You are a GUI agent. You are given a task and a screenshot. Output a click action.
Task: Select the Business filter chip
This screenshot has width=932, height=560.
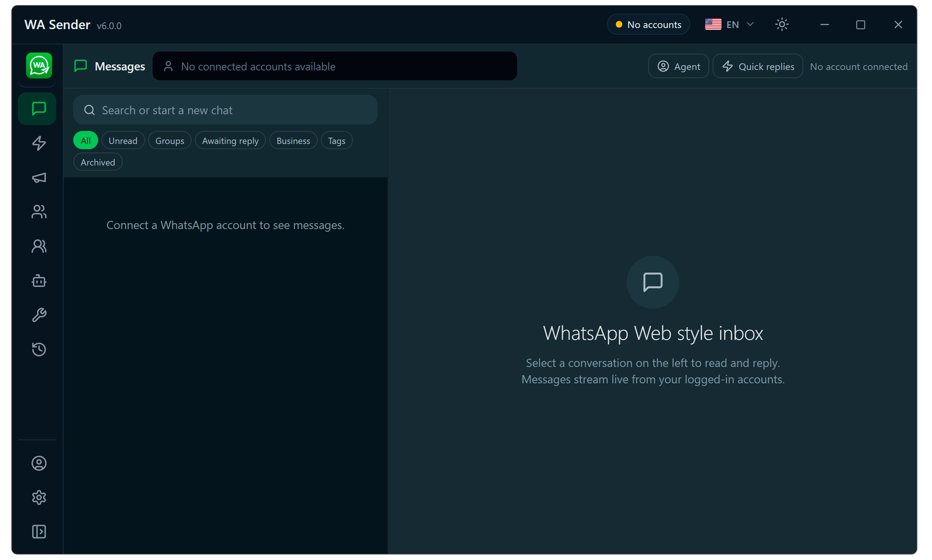(293, 141)
